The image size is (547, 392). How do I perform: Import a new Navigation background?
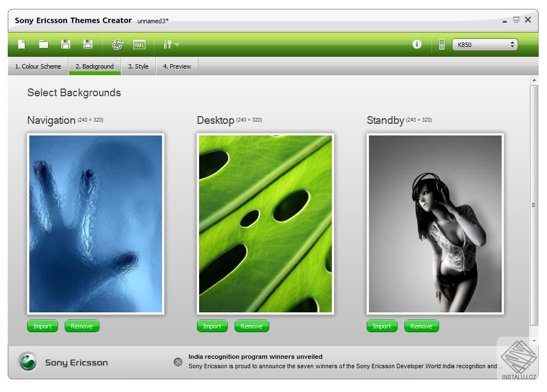43,326
